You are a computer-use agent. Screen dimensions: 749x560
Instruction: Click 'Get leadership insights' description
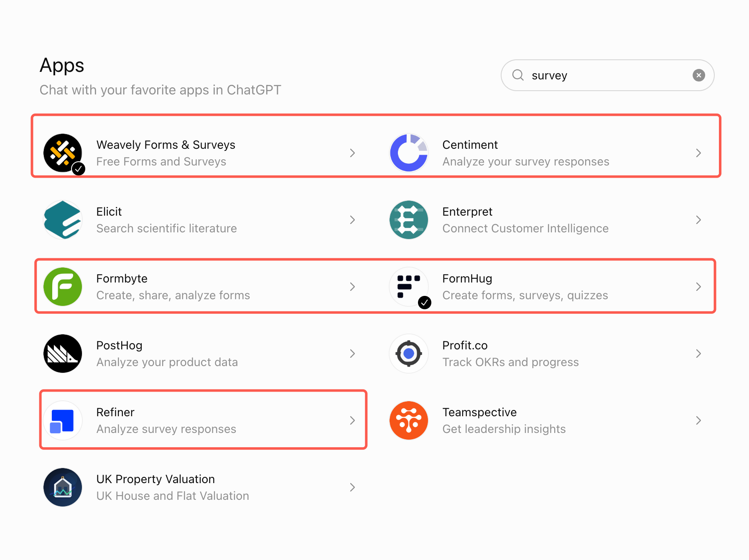click(504, 429)
